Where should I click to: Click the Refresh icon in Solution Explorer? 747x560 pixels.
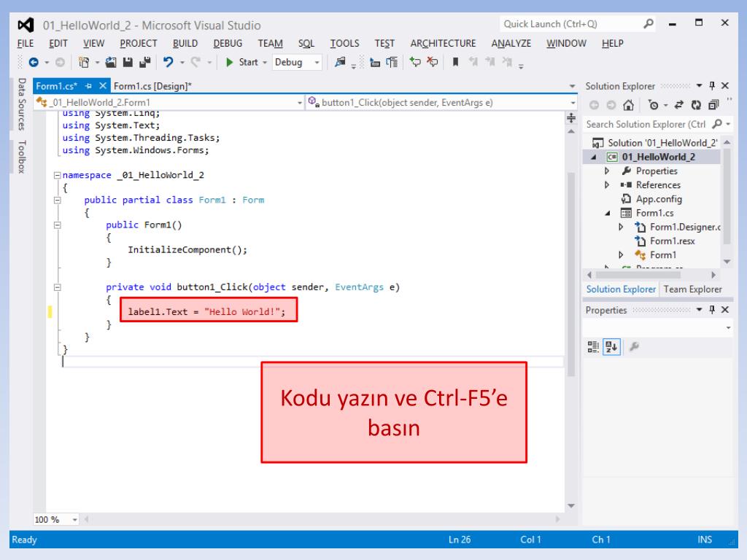[696, 105]
